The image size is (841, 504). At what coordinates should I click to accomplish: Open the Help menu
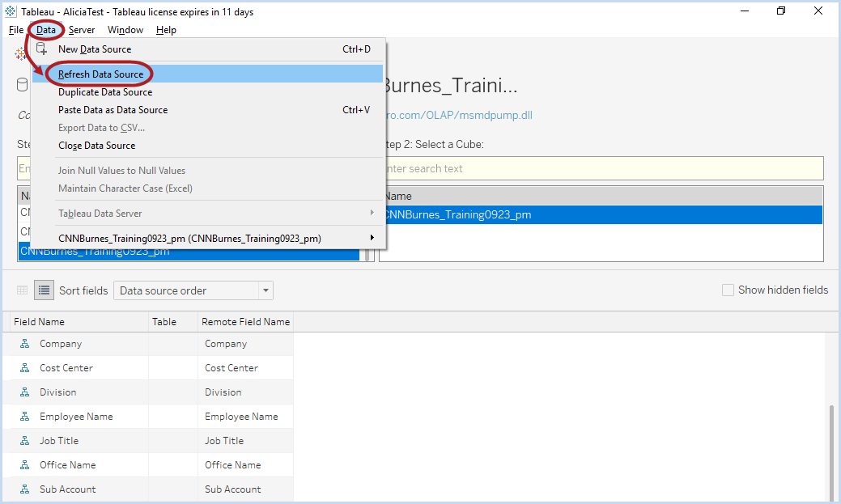166,30
